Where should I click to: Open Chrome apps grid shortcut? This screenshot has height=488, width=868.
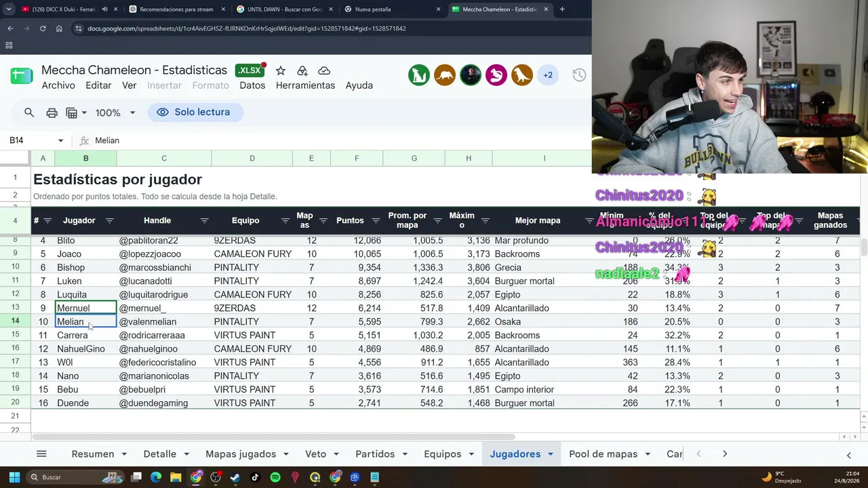[9, 45]
